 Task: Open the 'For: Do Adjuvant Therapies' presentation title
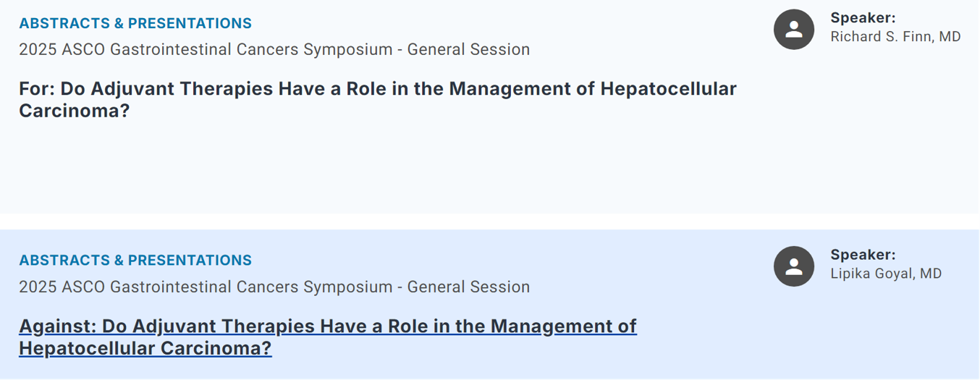pyautogui.click(x=378, y=100)
